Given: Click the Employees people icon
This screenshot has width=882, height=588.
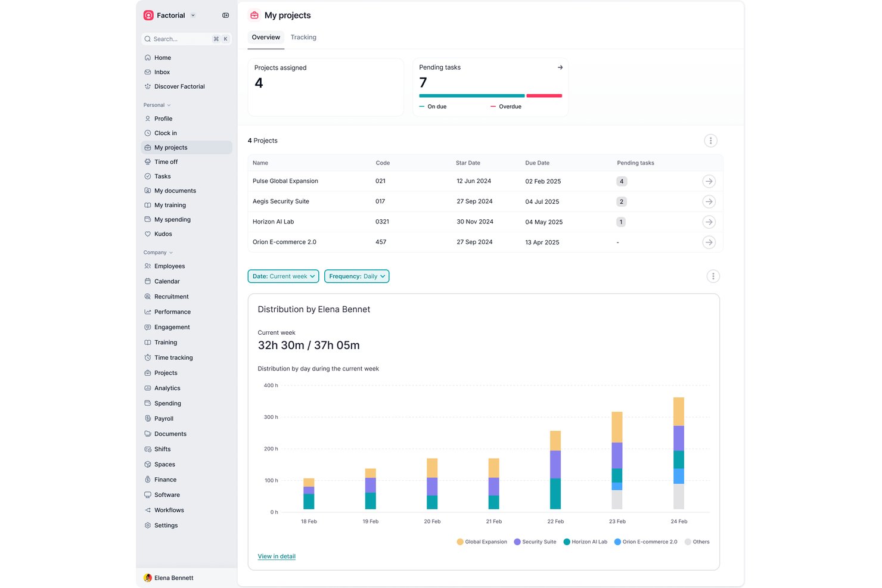Looking at the screenshot, I should [148, 266].
